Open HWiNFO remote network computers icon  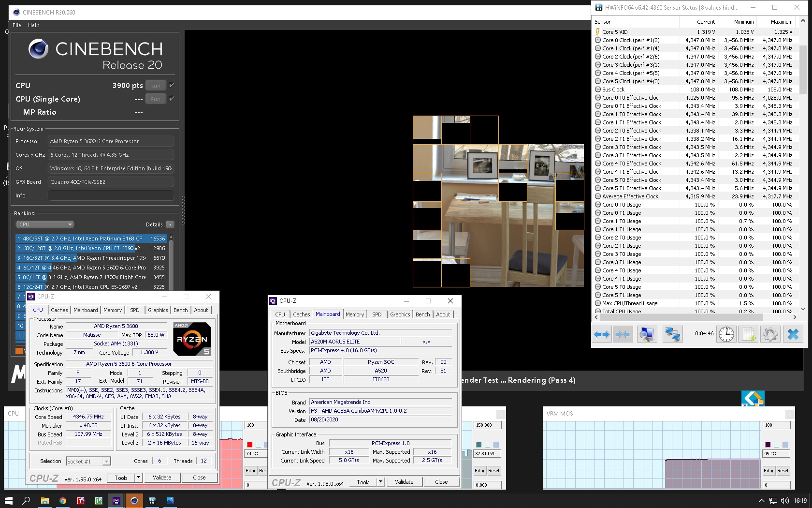(672, 334)
